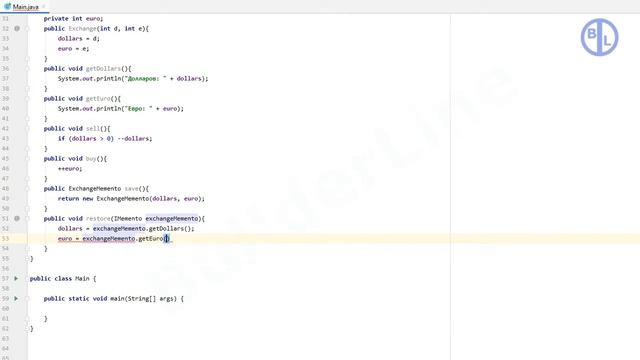Viewport: 640px width, 360px height.
Task: Click the underlined 'euro = exchangeMemento' on line 53
Action: [x=96, y=238]
